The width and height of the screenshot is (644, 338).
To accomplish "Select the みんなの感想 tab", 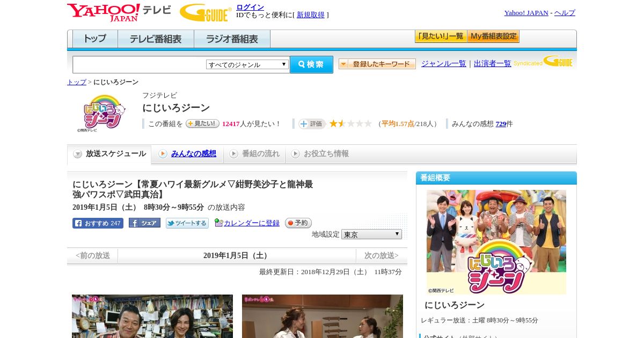I will [x=188, y=154].
